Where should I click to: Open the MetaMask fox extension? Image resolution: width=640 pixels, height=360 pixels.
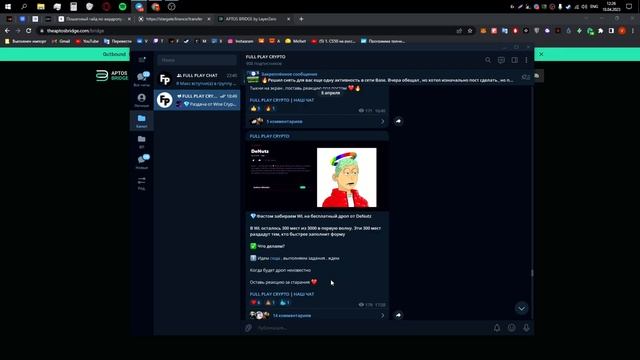coord(483,31)
